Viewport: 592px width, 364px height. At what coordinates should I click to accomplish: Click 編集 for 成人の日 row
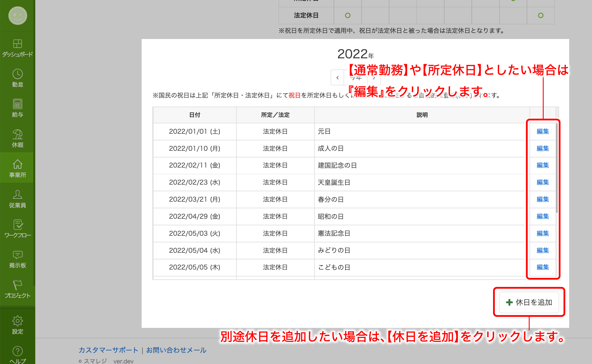point(543,148)
